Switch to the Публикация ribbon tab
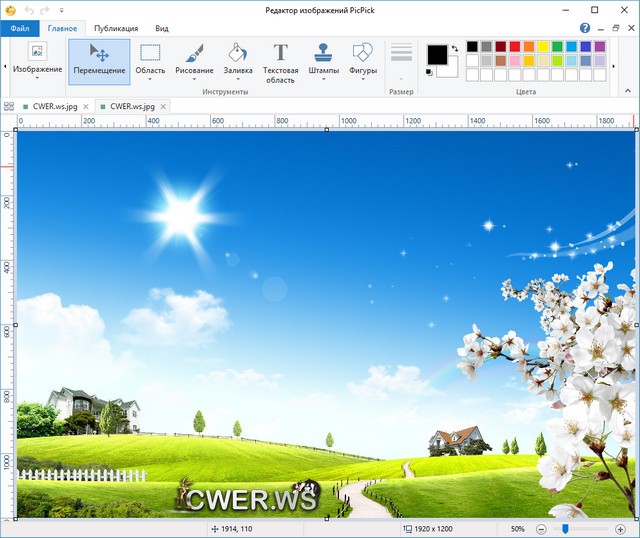Screen dimensions: 640x538 click(116, 29)
